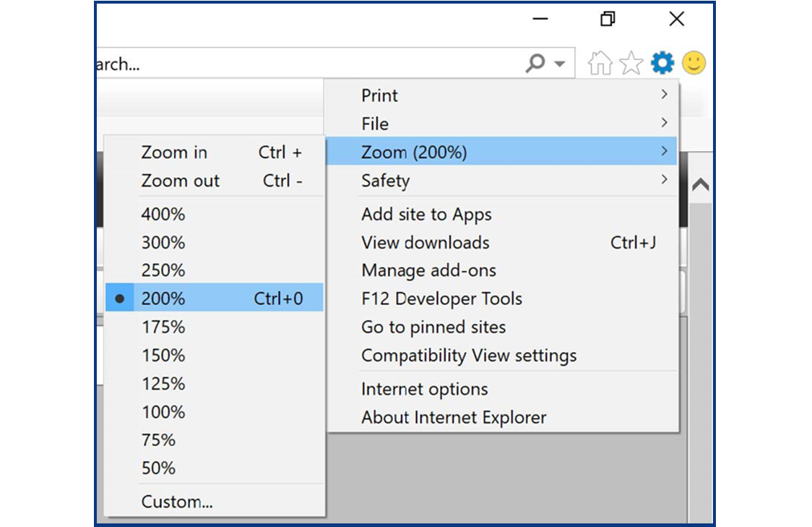Select Go to pinned sites

click(501, 327)
